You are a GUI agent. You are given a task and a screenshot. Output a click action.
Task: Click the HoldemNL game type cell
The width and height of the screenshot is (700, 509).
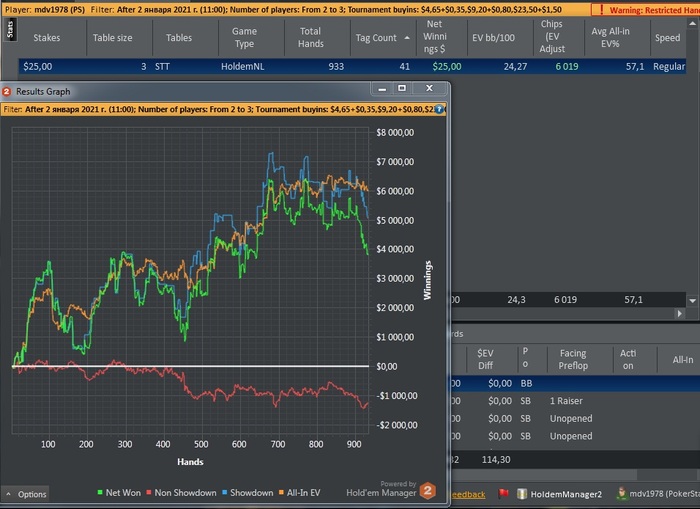[x=242, y=67]
